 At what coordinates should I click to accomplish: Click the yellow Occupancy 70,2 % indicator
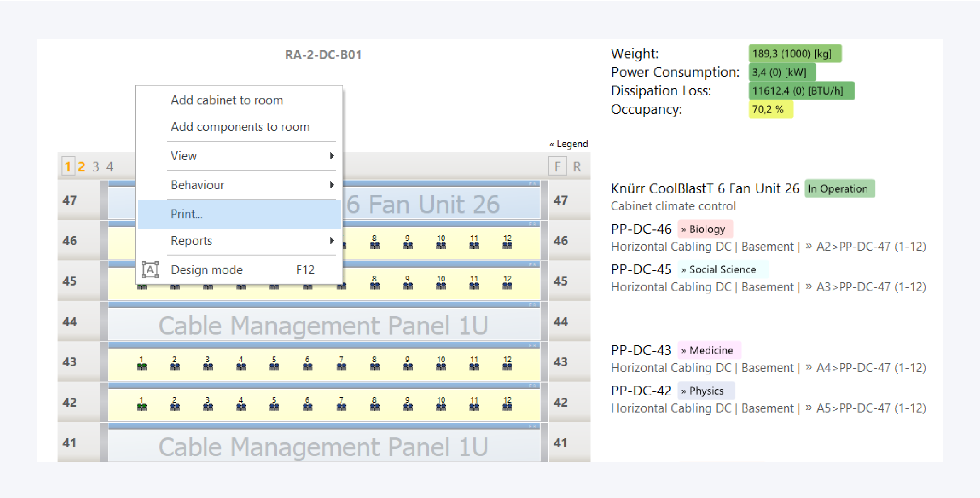(x=770, y=110)
